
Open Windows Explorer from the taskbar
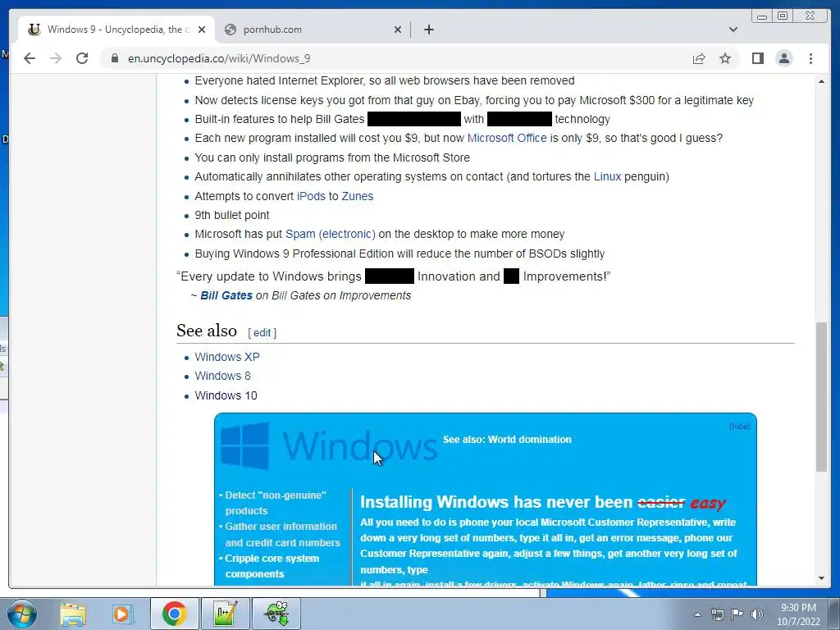coord(73,614)
